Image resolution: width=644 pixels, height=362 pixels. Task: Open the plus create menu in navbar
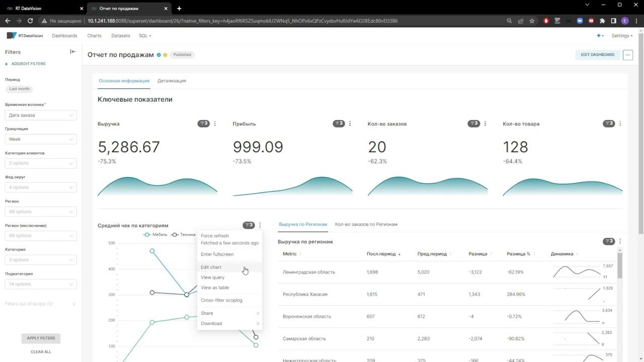[600, 36]
